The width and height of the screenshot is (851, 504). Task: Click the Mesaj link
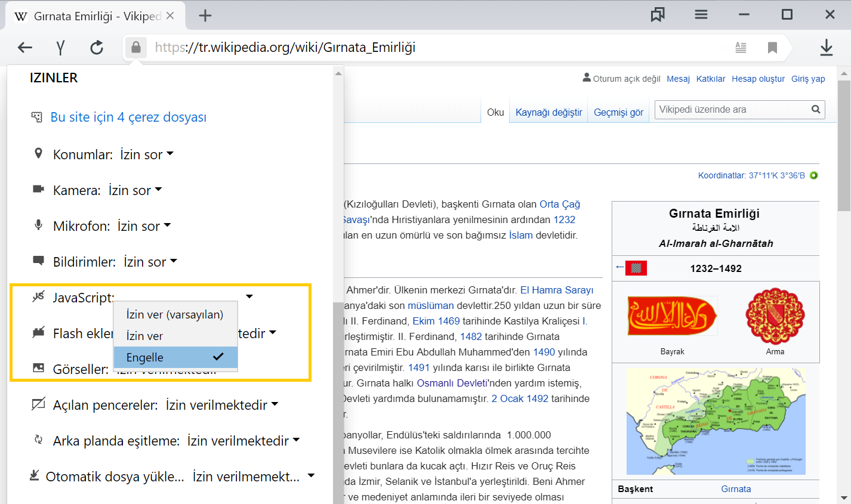pyautogui.click(x=678, y=79)
